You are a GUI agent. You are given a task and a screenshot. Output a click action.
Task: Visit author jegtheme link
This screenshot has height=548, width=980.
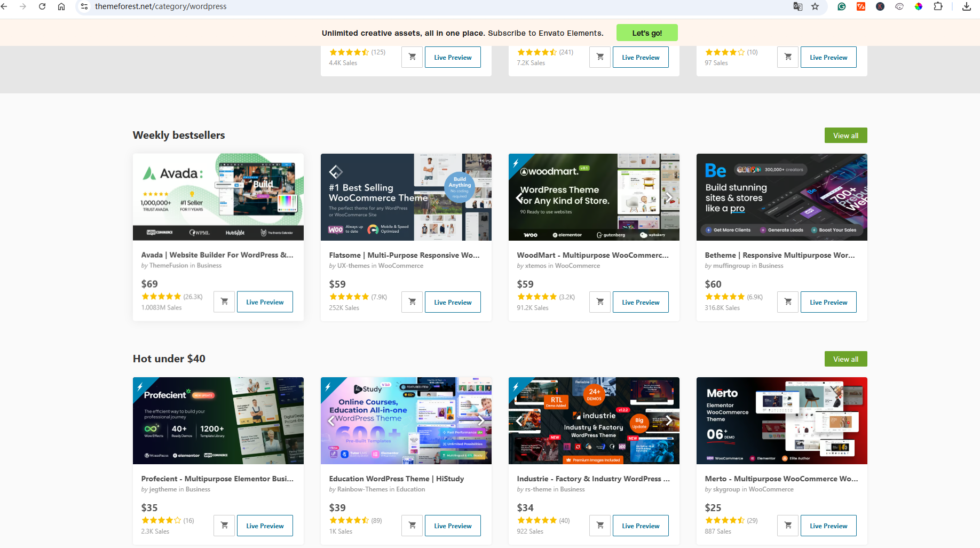(x=163, y=489)
